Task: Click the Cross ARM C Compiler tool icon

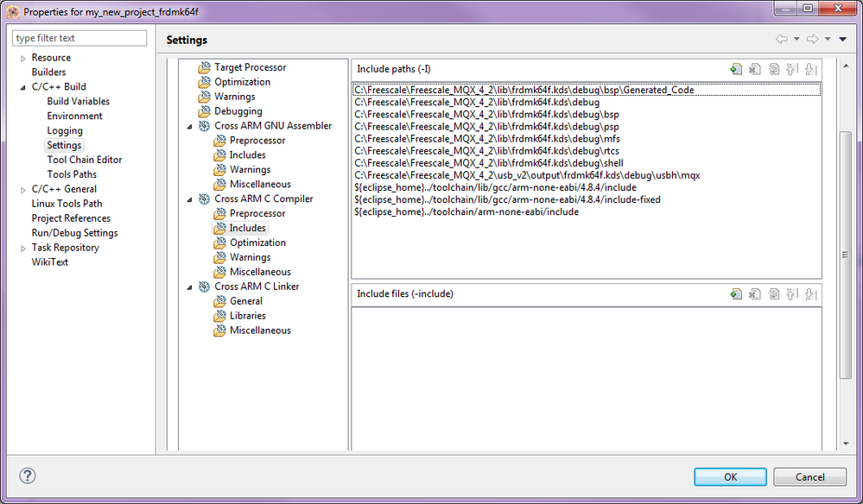Action: 204,199
